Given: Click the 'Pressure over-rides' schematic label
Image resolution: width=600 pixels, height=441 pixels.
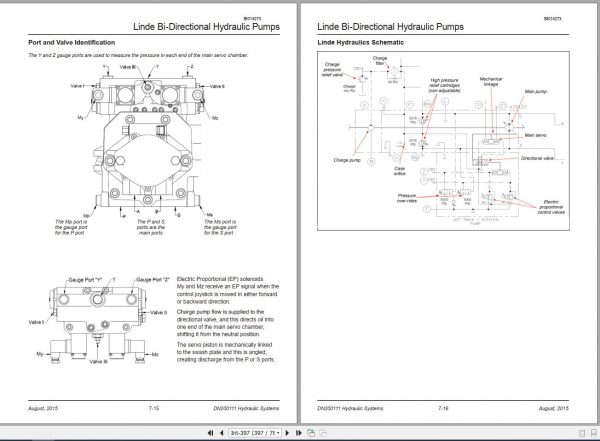Looking at the screenshot, I should (x=406, y=198).
